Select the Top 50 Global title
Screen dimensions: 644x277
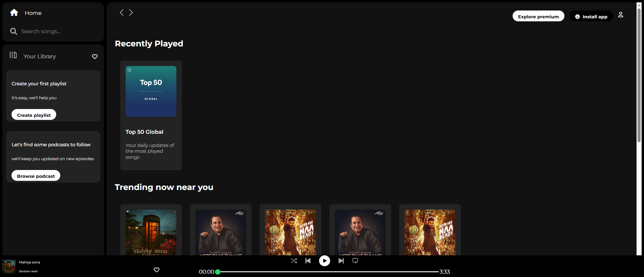click(x=144, y=132)
